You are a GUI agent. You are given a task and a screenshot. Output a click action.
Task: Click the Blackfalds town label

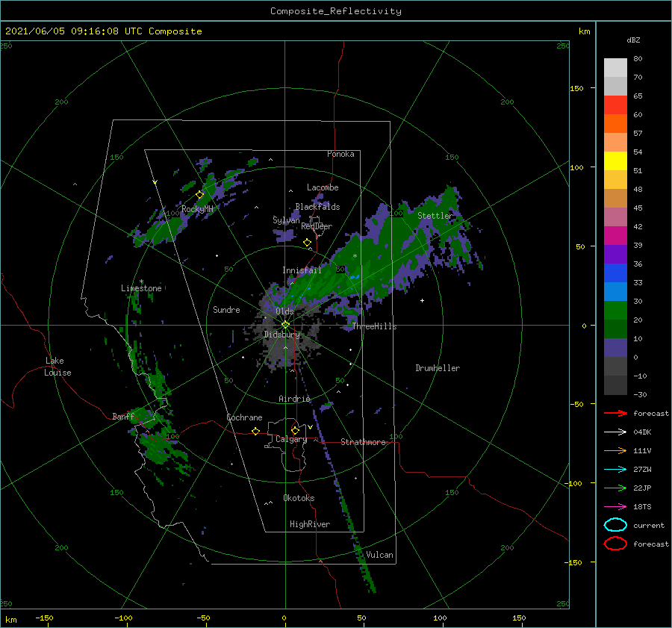(317, 207)
